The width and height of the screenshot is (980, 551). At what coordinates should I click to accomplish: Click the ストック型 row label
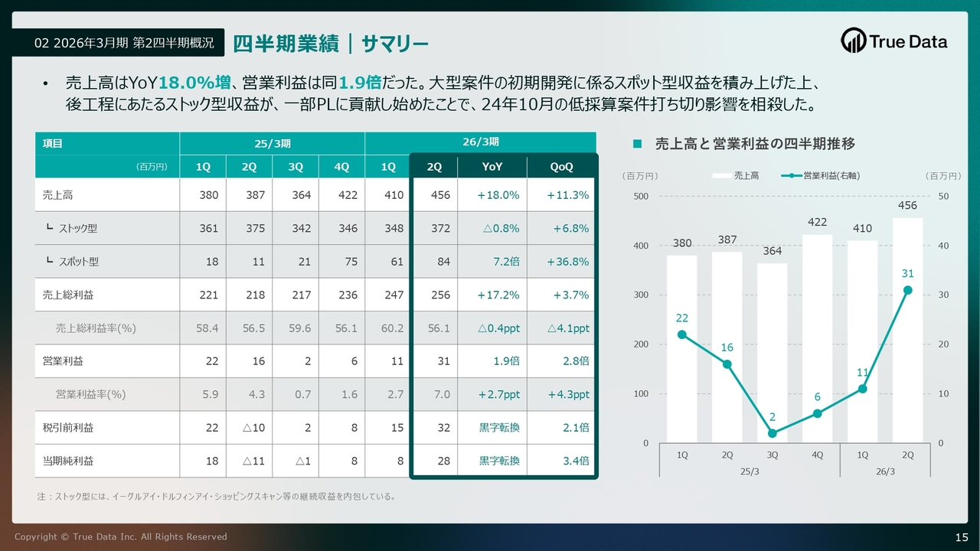coord(78,228)
